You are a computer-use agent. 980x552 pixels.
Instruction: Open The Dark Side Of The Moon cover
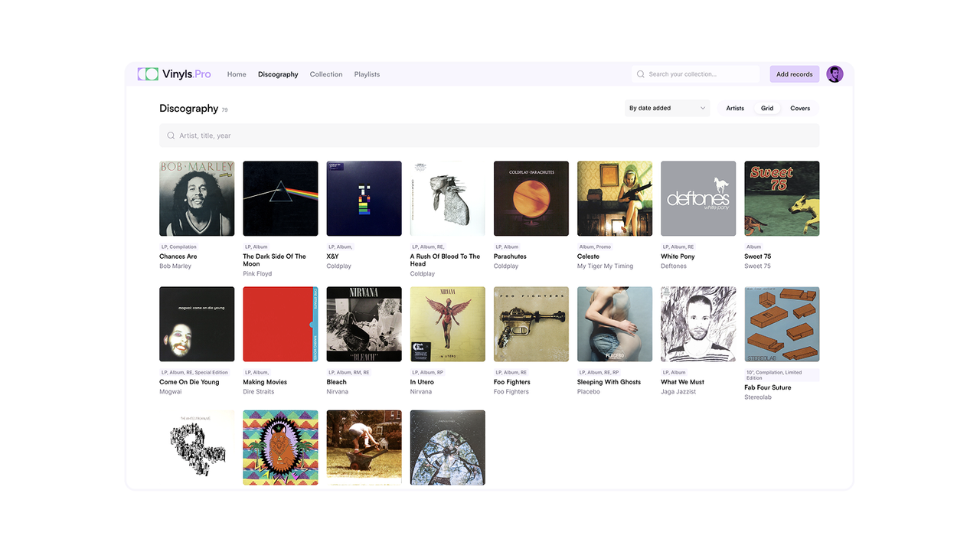(x=280, y=198)
